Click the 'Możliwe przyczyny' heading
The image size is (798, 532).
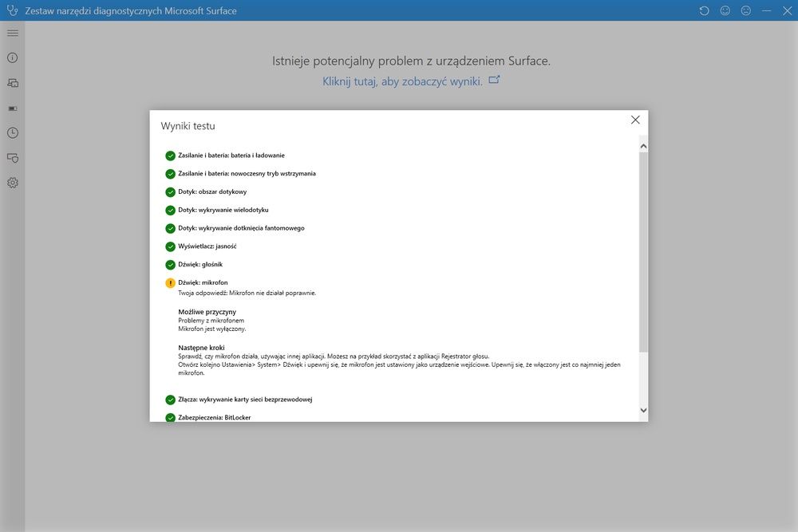pos(207,312)
